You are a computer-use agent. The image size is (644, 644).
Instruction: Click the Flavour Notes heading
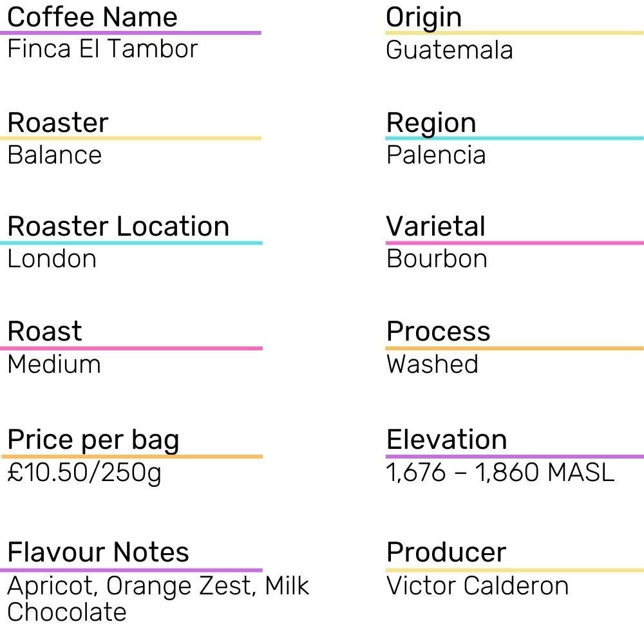click(x=99, y=553)
